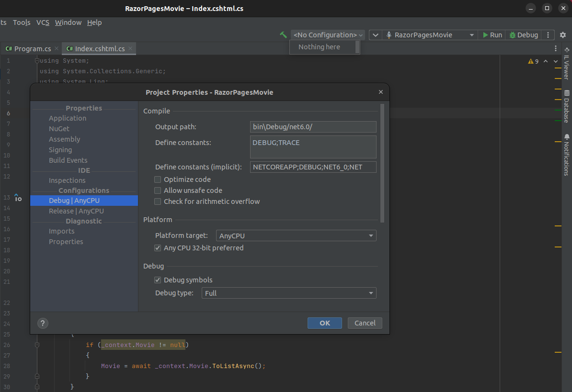Run the RazorPagesMovie application
This screenshot has height=392, width=572.
point(492,34)
